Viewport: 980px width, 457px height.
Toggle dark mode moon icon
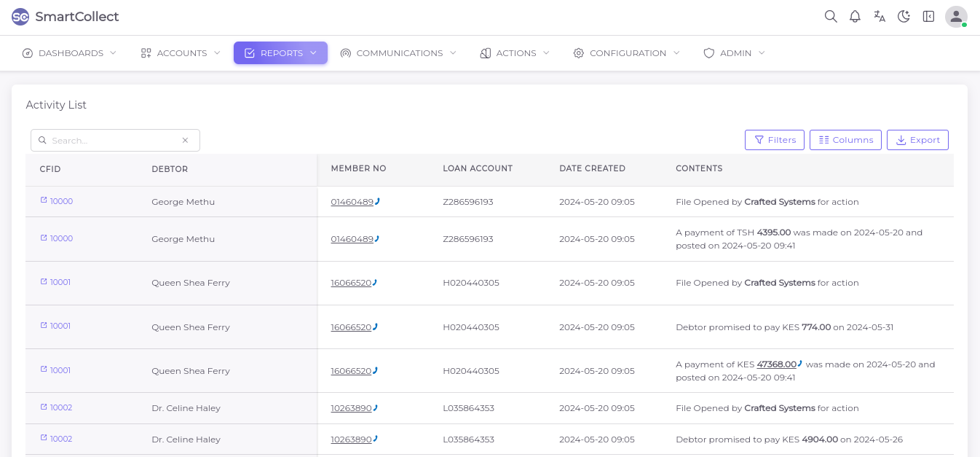point(904,17)
